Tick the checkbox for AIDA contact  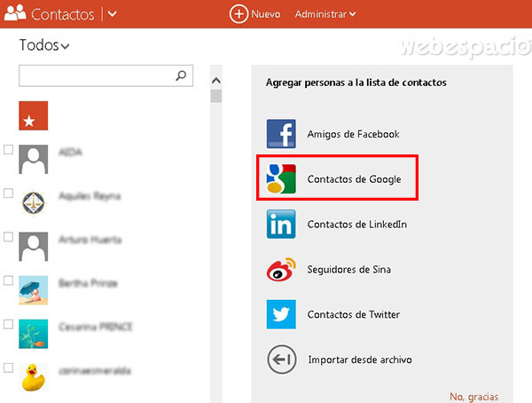[8, 149]
